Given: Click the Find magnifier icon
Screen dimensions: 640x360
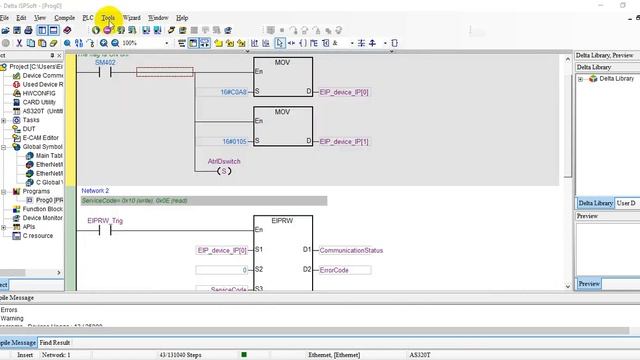Looking at the screenshot, I should (67, 43).
